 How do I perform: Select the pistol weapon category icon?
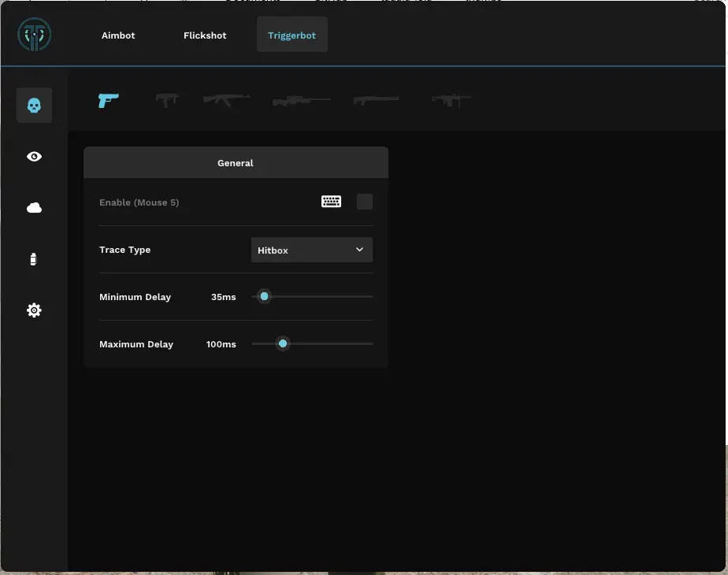108,100
